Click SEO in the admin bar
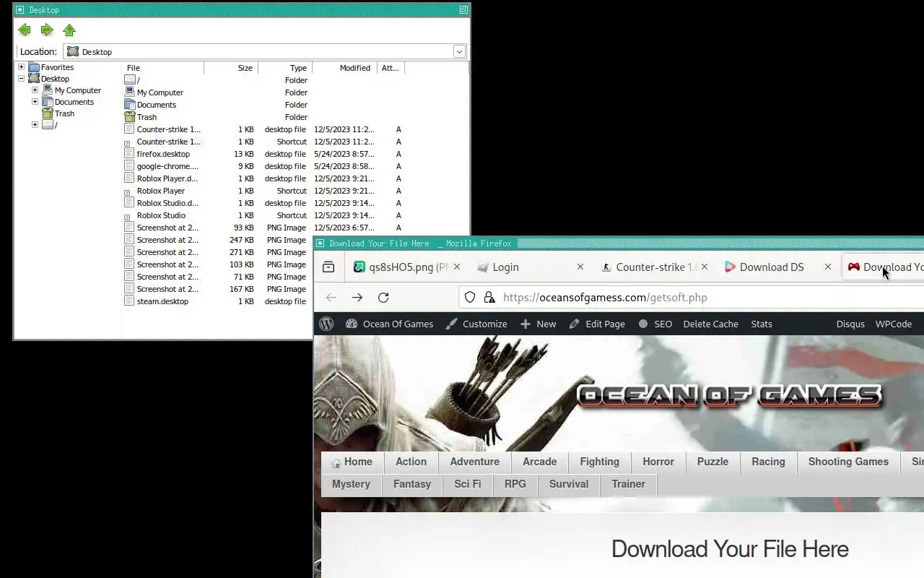This screenshot has width=924, height=578. 655,324
